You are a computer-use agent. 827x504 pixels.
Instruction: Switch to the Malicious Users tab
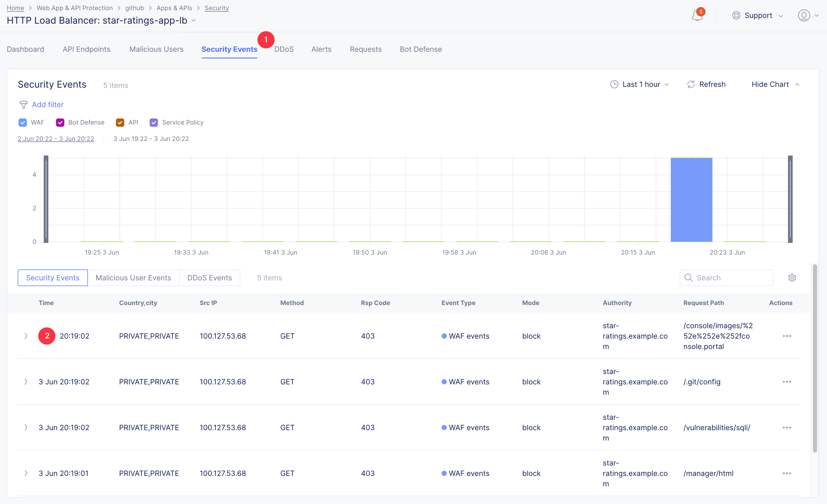(156, 49)
